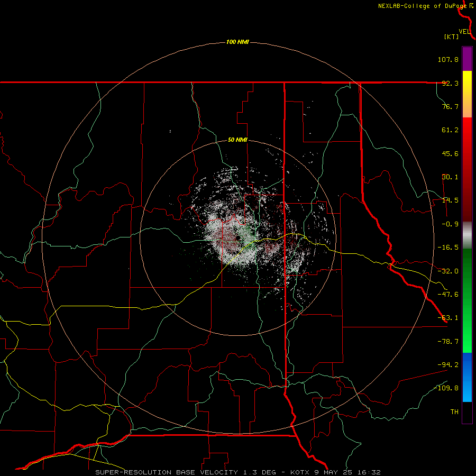Click the VEL legend title

point(464,32)
